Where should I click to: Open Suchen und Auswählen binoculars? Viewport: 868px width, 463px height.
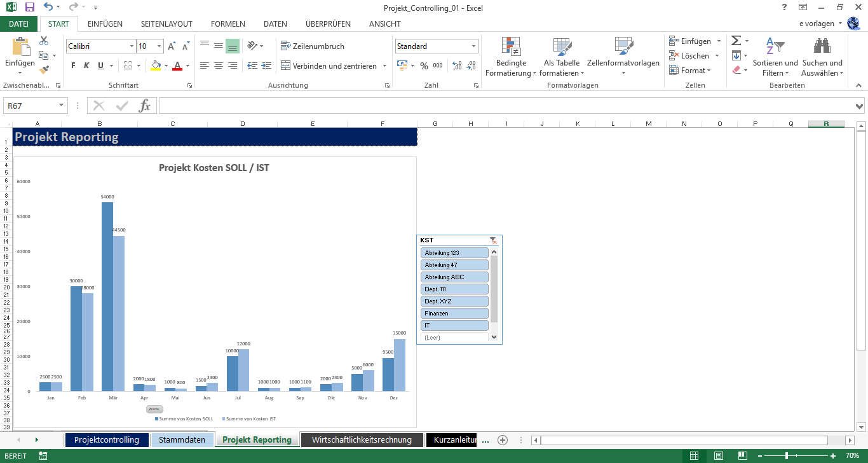click(822, 57)
